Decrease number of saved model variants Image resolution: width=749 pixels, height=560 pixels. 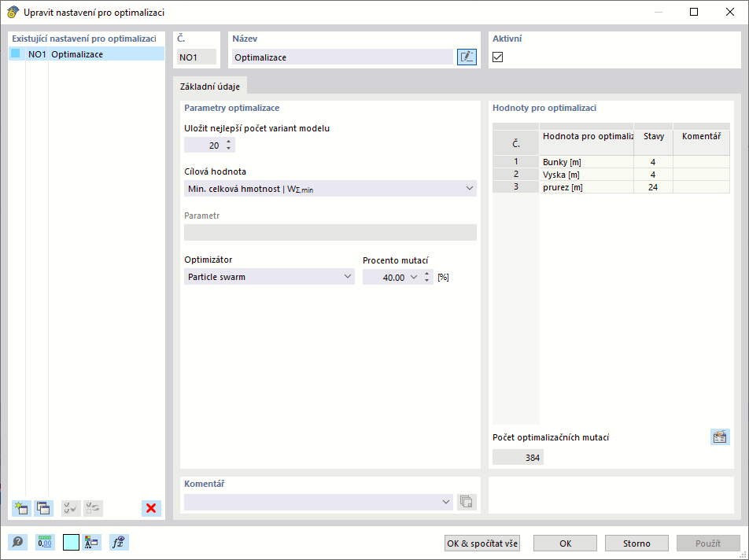click(x=228, y=149)
